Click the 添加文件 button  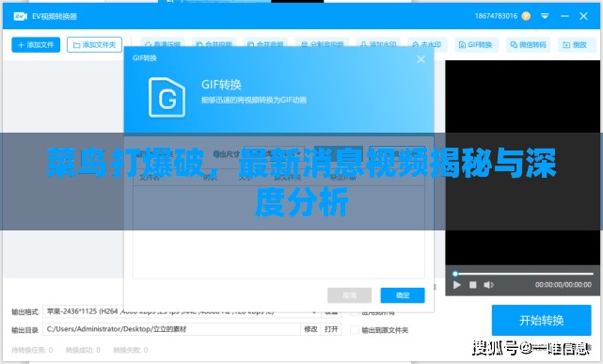[36, 44]
